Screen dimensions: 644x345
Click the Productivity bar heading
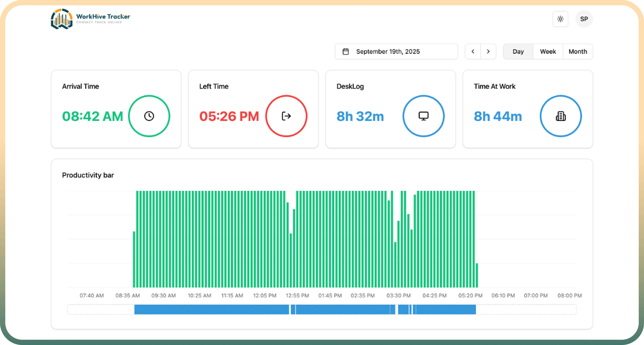tap(88, 175)
